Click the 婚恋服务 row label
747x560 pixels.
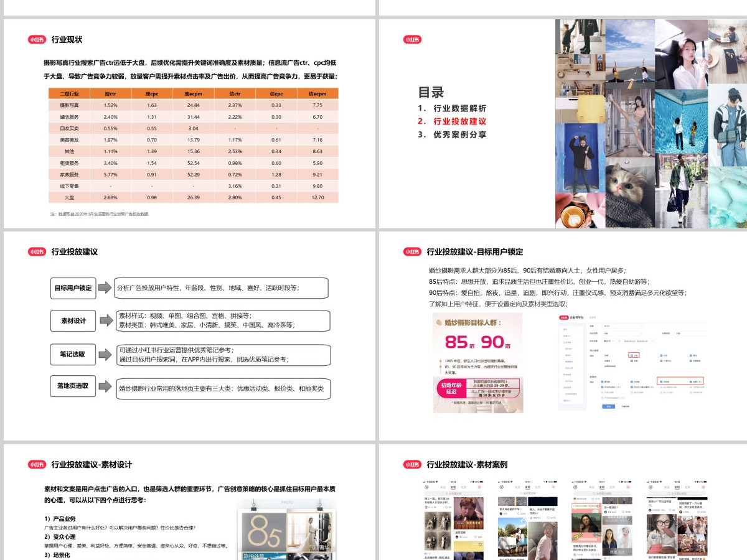pos(69,117)
